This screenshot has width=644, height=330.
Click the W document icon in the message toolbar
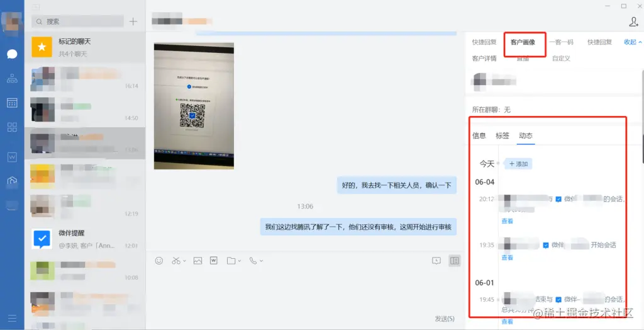pyautogui.click(x=214, y=261)
